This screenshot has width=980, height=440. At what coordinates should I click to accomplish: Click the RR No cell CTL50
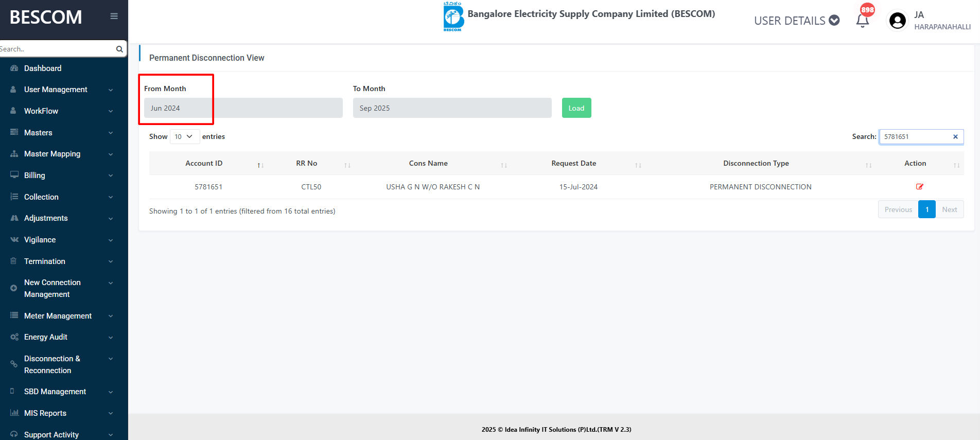311,187
